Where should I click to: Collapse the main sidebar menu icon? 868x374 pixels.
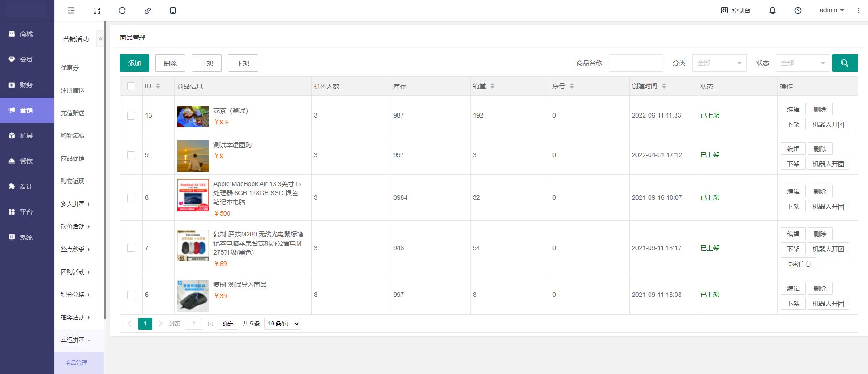click(x=71, y=10)
